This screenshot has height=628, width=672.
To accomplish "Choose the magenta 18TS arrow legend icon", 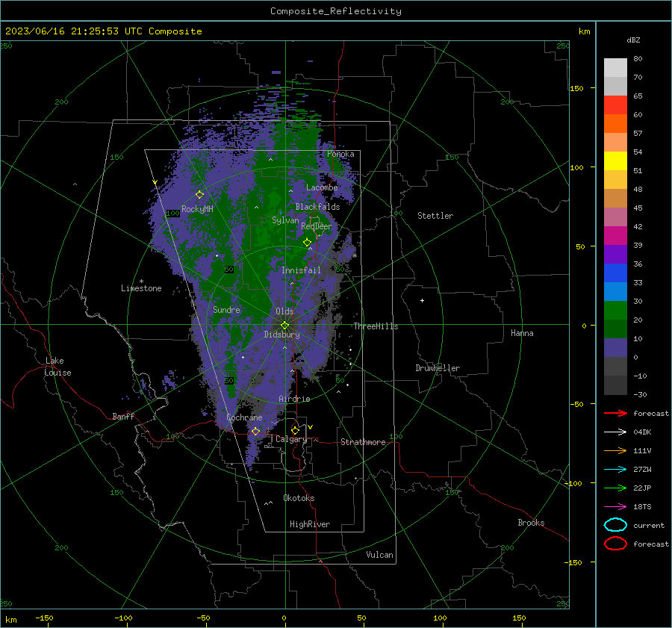I will point(615,507).
